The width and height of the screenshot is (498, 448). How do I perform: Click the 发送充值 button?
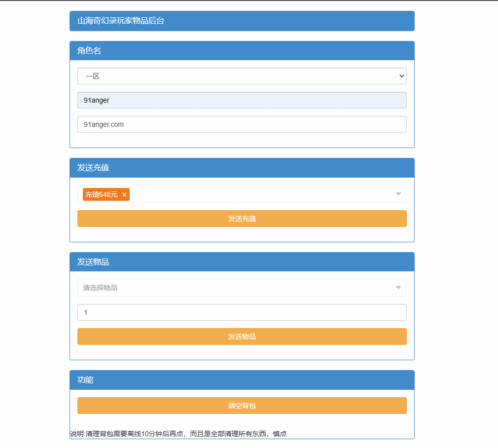pos(242,218)
